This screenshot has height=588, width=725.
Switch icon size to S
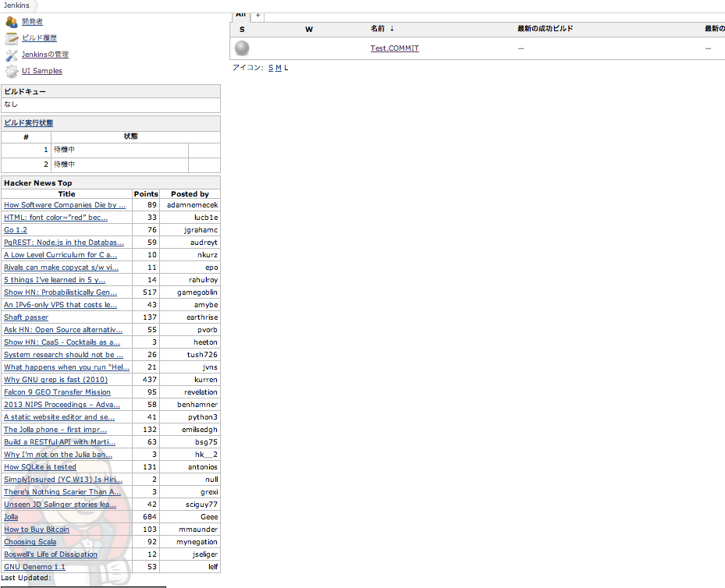[271, 68]
